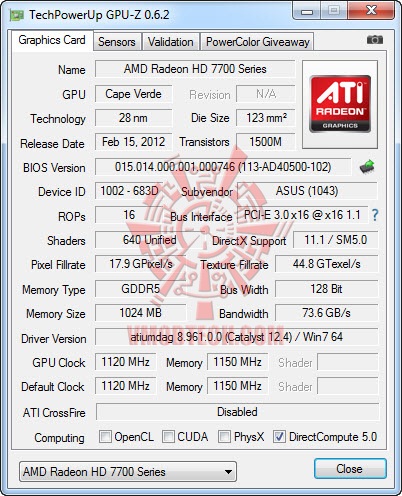Click the Driver Version field

click(237, 337)
